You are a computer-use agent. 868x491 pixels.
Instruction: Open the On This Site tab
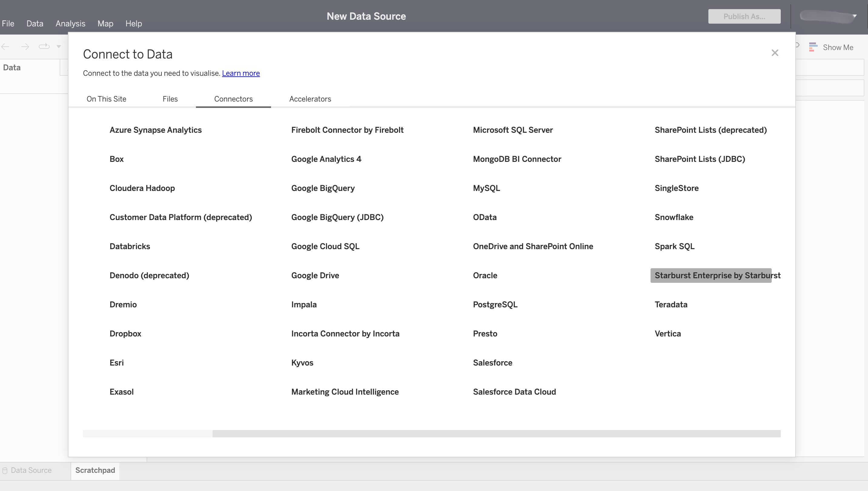106,99
